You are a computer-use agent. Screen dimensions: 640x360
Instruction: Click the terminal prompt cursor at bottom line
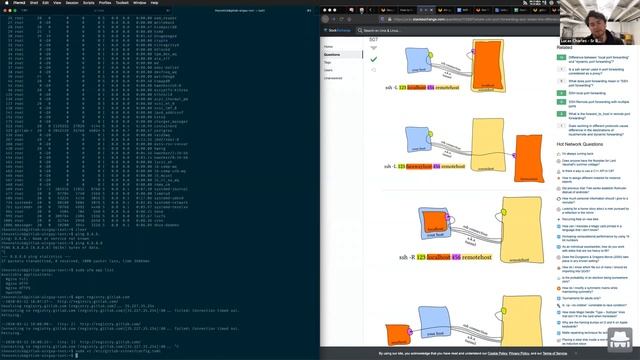click(x=76, y=356)
